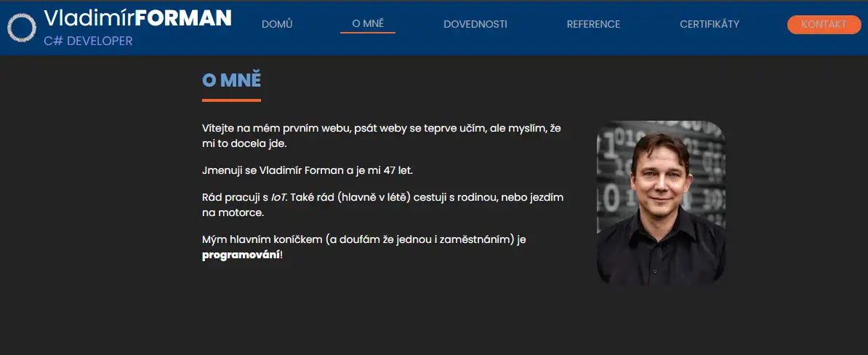Viewport: 868px width, 355px height.
Task: Click the paragraph starting with Mým hlavním koníčkem
Action: coord(363,239)
